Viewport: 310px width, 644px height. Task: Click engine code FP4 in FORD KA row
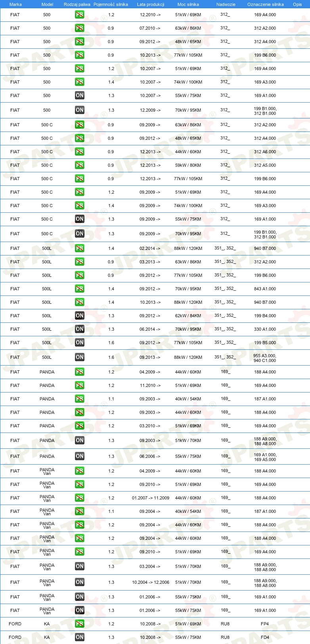[x=265, y=624]
